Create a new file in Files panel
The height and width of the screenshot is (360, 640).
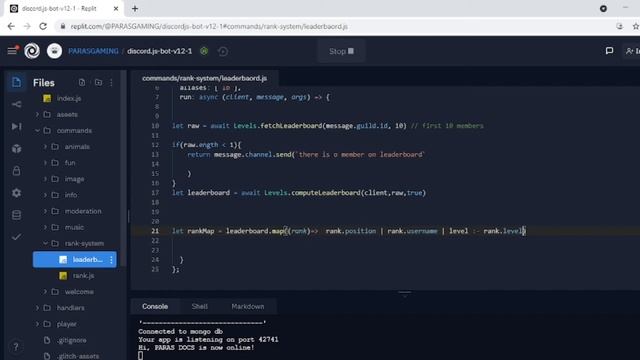(x=82, y=82)
